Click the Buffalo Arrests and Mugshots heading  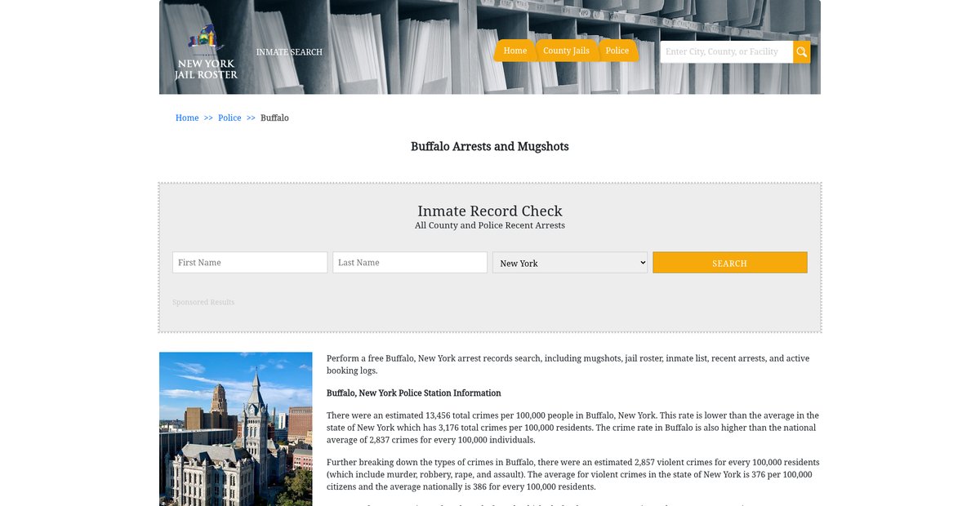490,147
